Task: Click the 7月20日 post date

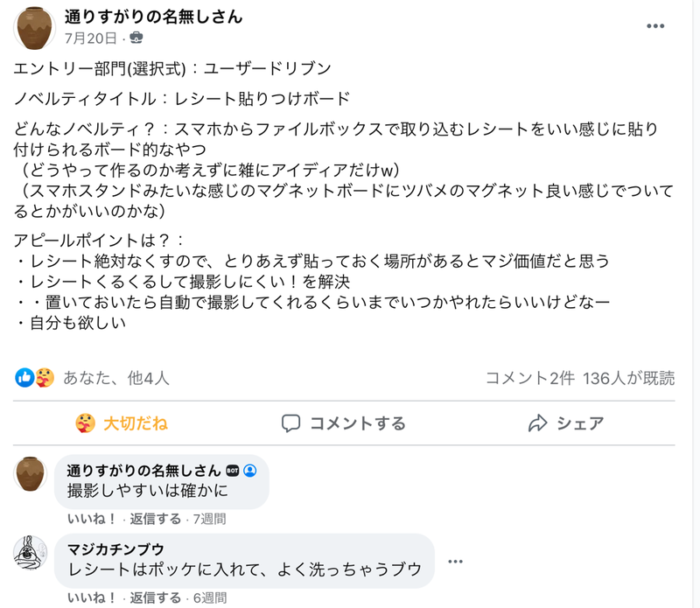Action: [90, 38]
